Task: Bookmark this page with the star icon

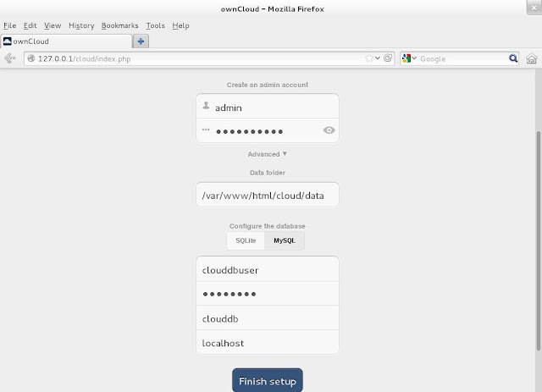Action: pyautogui.click(x=369, y=58)
